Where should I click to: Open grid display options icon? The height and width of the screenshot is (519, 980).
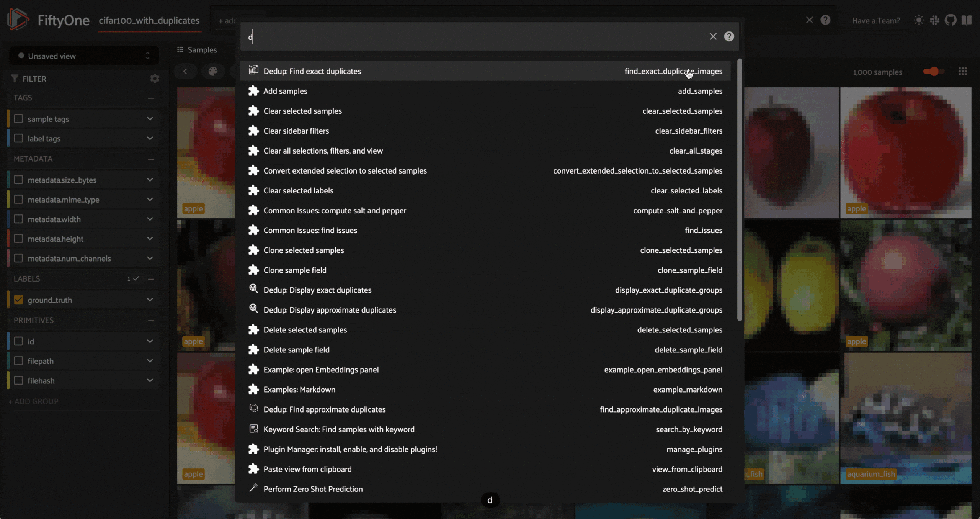[x=962, y=72]
